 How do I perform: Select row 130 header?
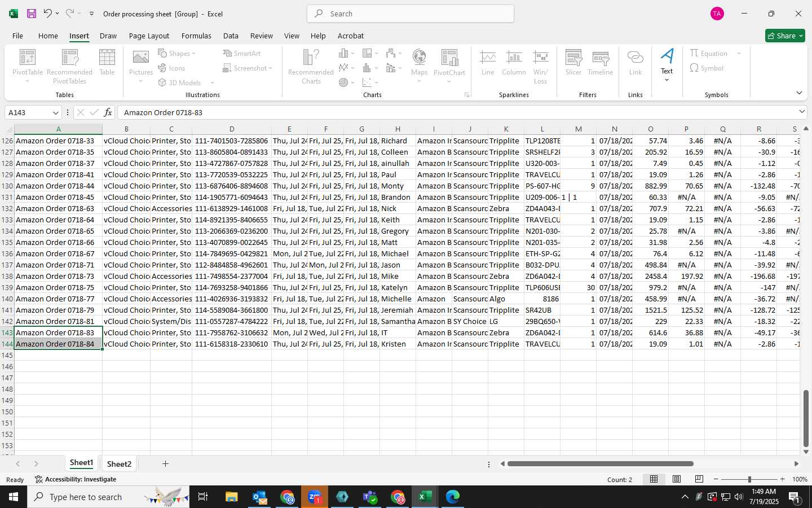(x=7, y=186)
